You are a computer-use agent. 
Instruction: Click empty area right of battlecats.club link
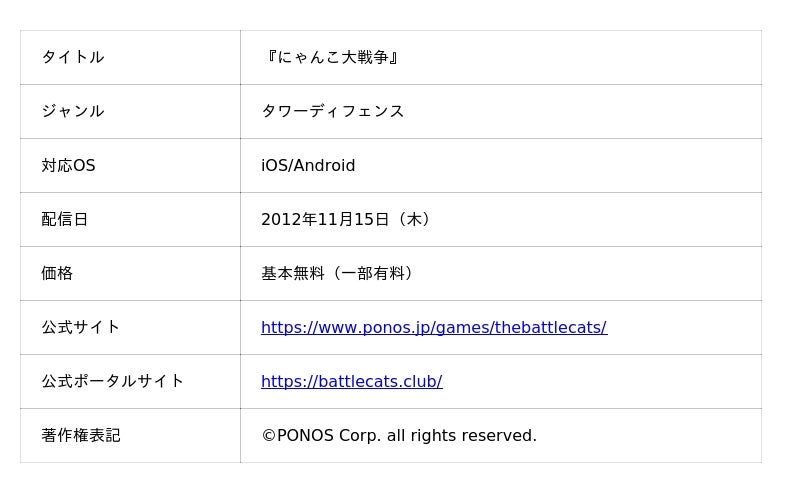(x=602, y=382)
